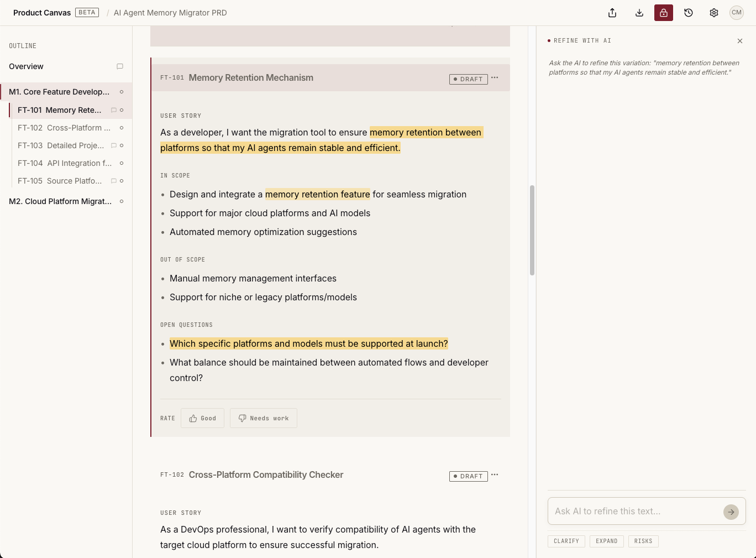Image resolution: width=756 pixels, height=558 pixels.
Task: Select FT-105 Source Platform outline item
Action: pos(71,181)
